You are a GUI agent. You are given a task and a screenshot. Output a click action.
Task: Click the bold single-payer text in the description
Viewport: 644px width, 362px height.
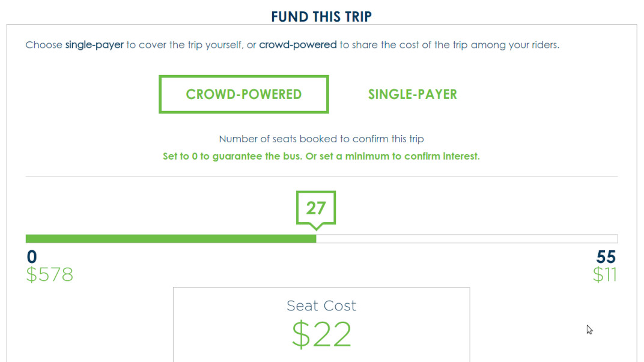point(94,44)
